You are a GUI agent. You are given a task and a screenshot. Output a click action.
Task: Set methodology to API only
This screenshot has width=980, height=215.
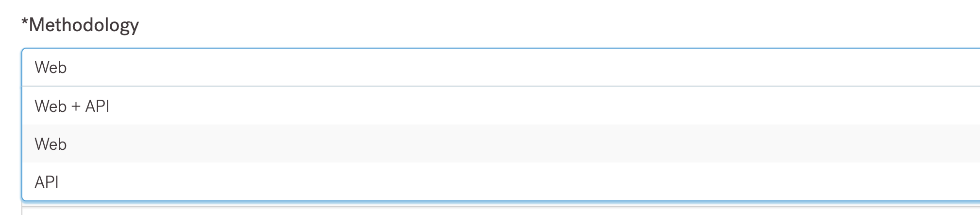501,181
